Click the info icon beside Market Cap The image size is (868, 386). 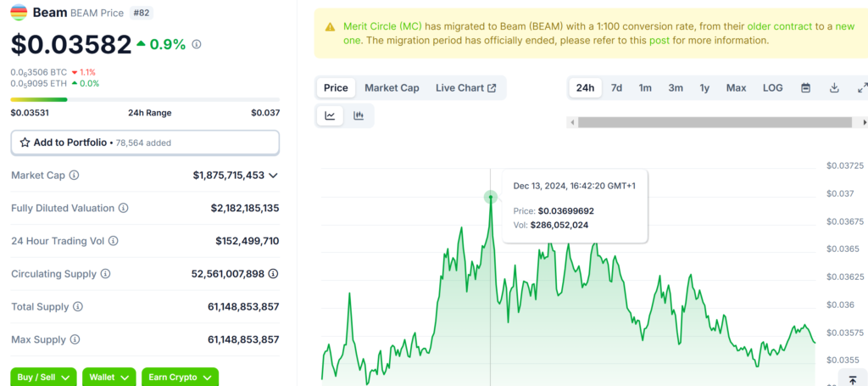[x=74, y=176]
